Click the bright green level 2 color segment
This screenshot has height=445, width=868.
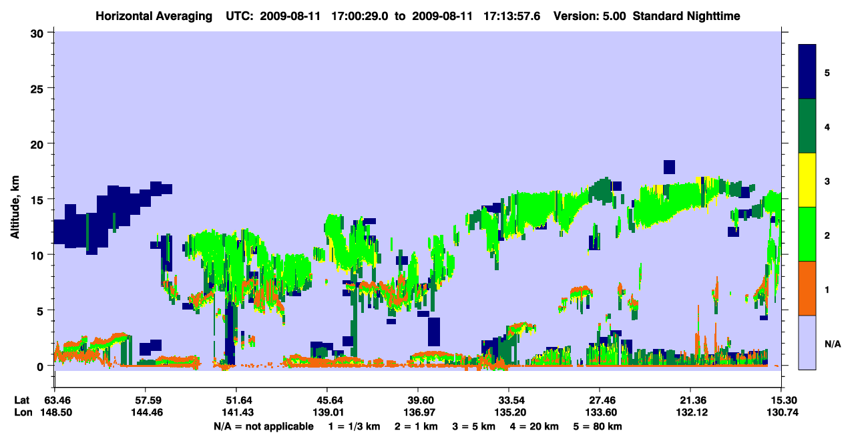(x=807, y=234)
